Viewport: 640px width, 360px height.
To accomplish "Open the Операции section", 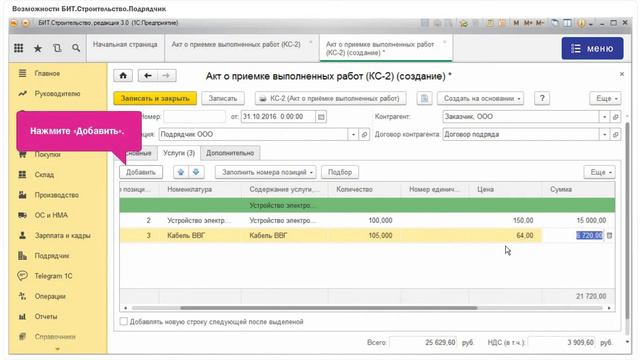I will [50, 296].
